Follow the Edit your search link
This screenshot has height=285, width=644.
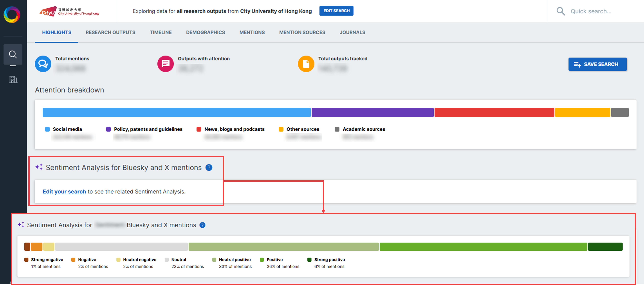click(x=64, y=191)
